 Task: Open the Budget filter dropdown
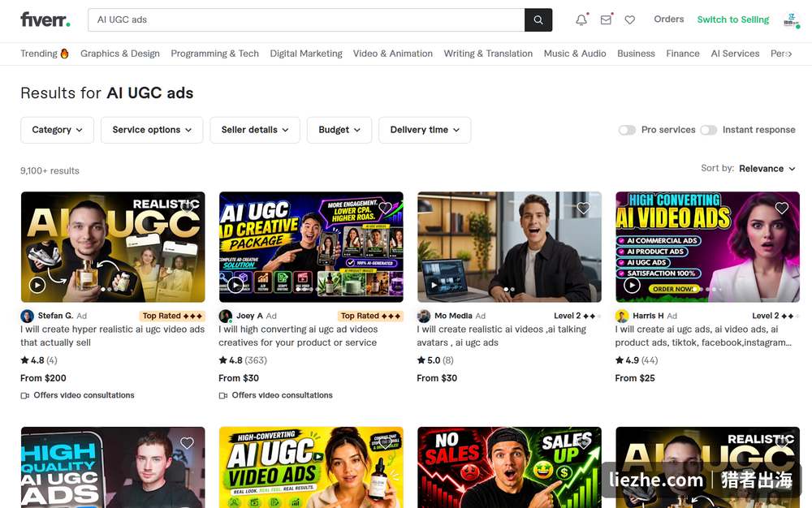339,130
